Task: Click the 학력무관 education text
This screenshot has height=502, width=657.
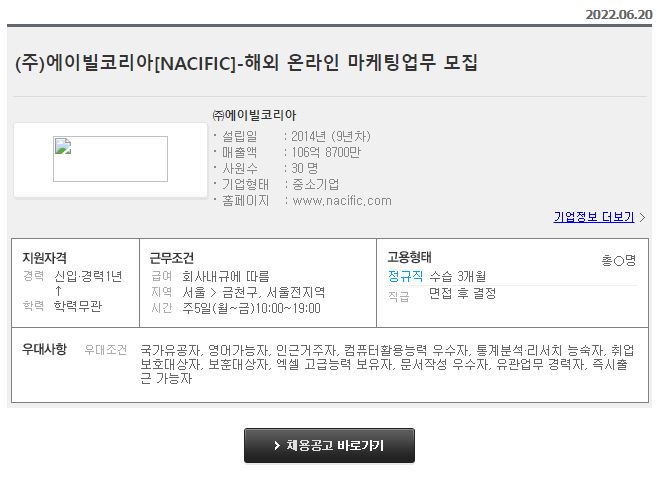Action: click(x=78, y=306)
